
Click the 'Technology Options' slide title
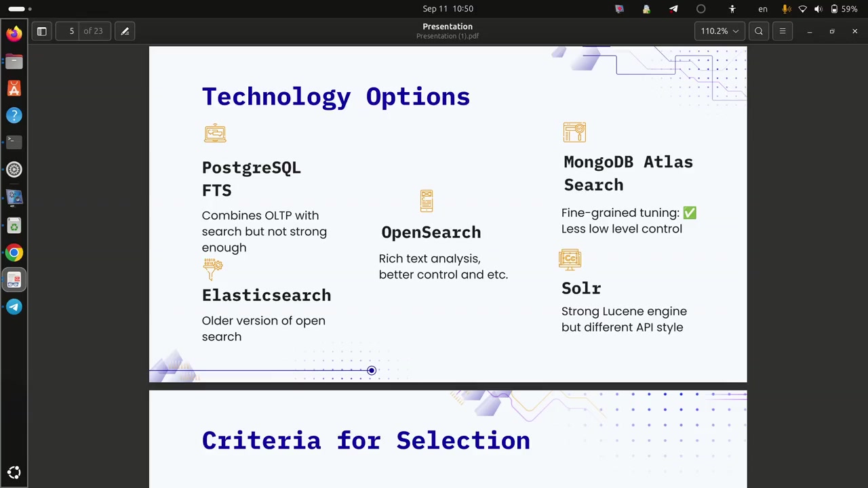[x=336, y=97]
